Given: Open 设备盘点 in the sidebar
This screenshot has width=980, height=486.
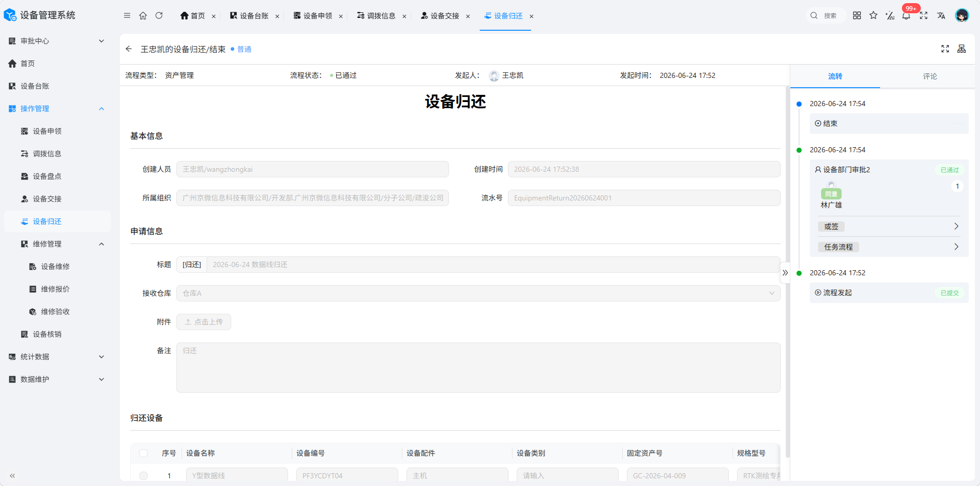Looking at the screenshot, I should pos(56,176).
